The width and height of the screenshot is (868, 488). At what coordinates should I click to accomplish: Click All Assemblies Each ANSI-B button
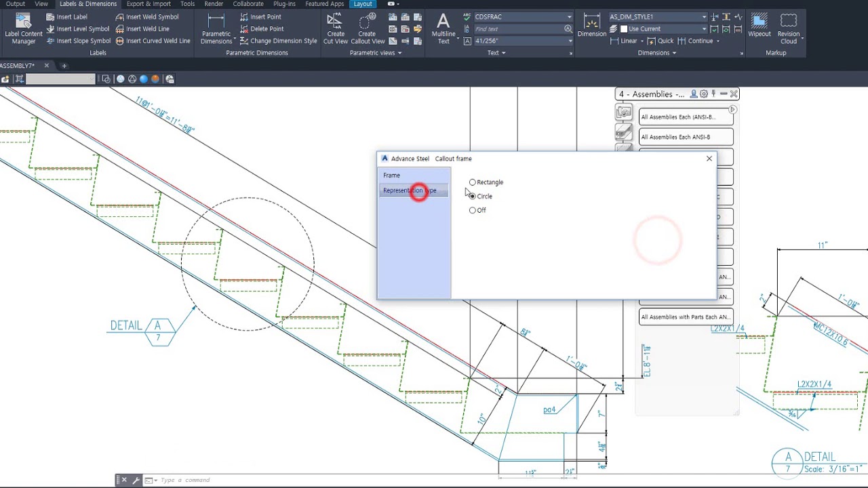pyautogui.click(x=686, y=137)
